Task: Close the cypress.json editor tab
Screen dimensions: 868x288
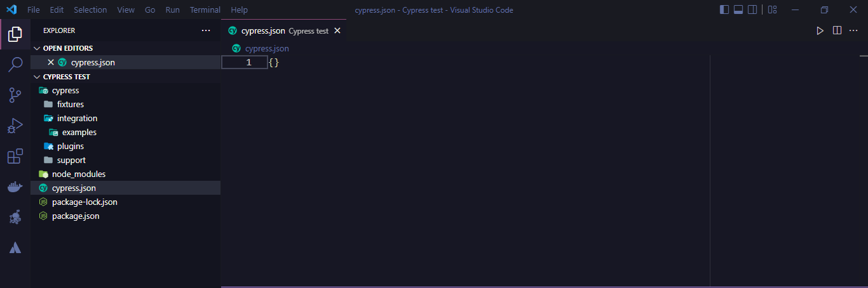Action: tap(337, 30)
